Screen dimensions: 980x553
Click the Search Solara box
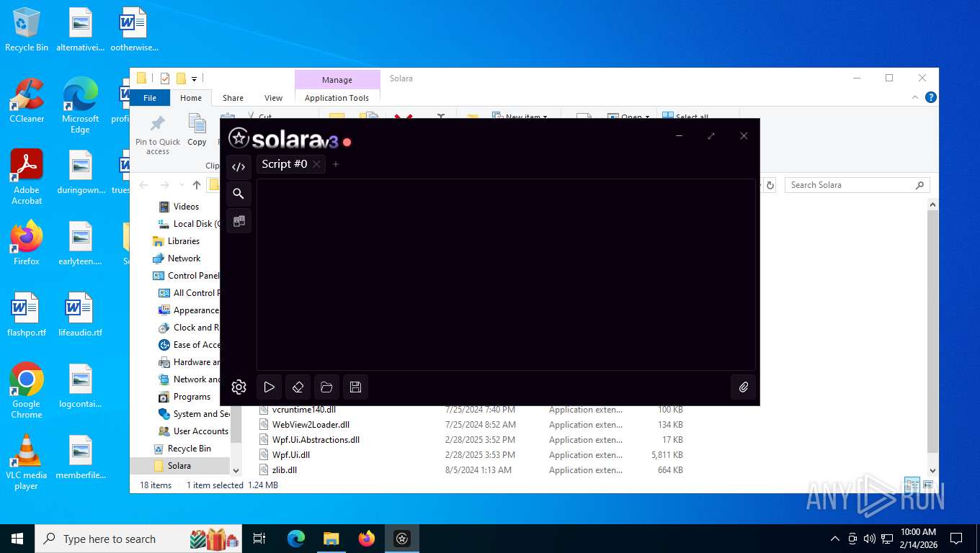coord(857,185)
